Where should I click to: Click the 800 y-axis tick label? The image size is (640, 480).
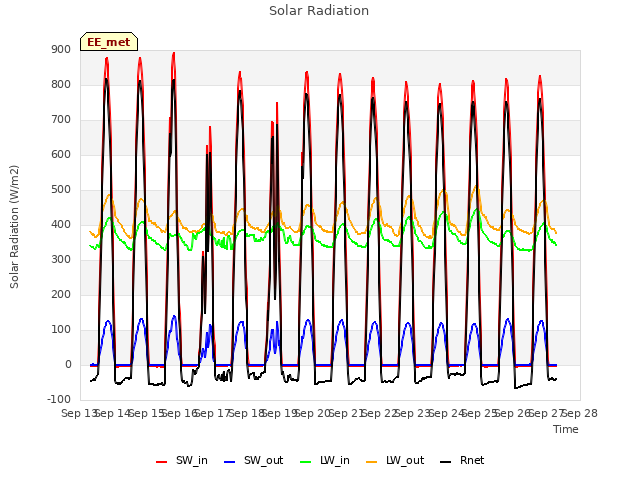pyautogui.click(x=61, y=84)
